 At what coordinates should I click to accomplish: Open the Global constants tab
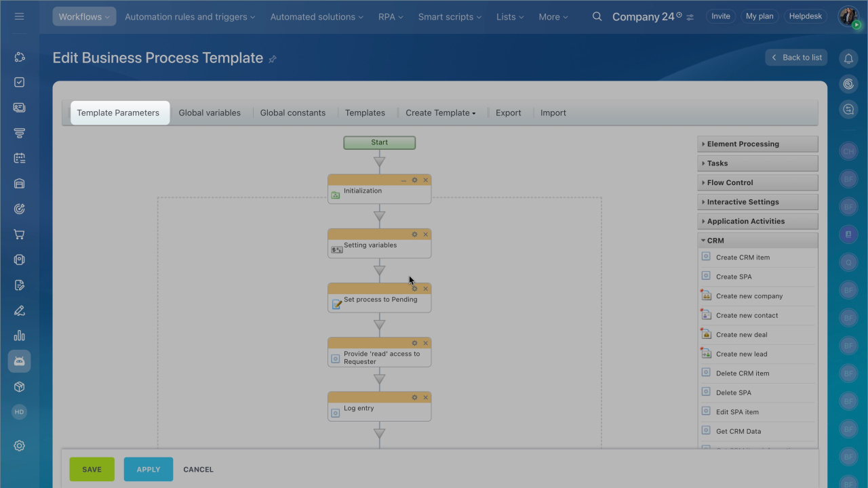click(x=293, y=113)
